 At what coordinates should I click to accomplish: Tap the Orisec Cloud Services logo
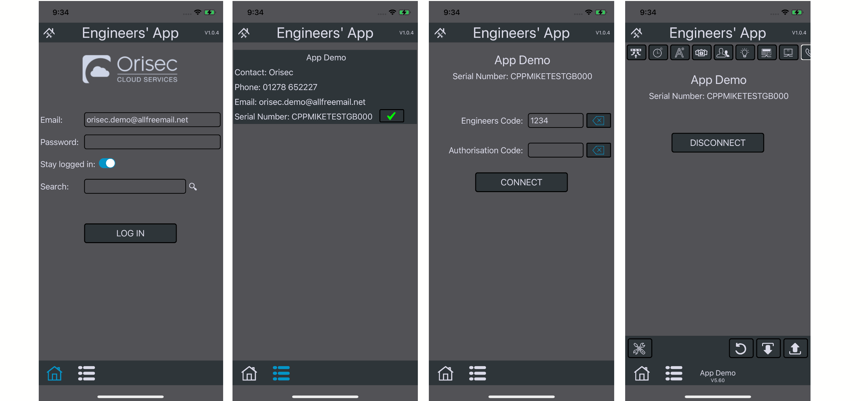click(130, 69)
